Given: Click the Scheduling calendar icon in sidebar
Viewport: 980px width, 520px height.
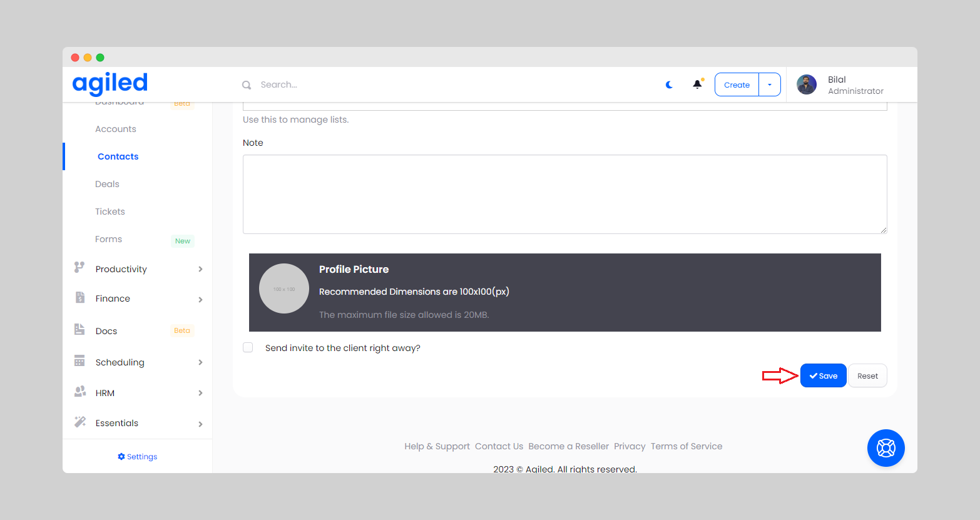Looking at the screenshot, I should pyautogui.click(x=79, y=361).
